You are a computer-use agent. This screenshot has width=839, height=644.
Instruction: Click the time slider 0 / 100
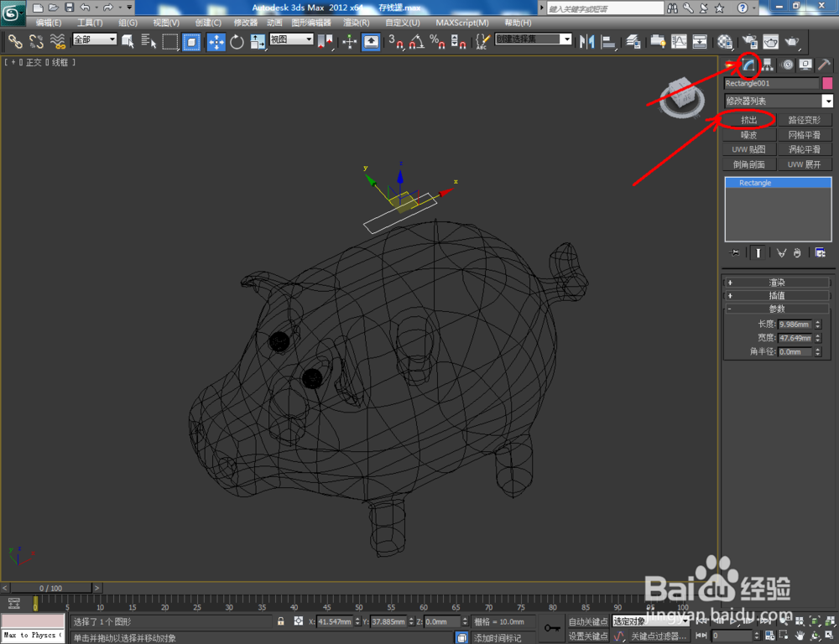point(51,588)
